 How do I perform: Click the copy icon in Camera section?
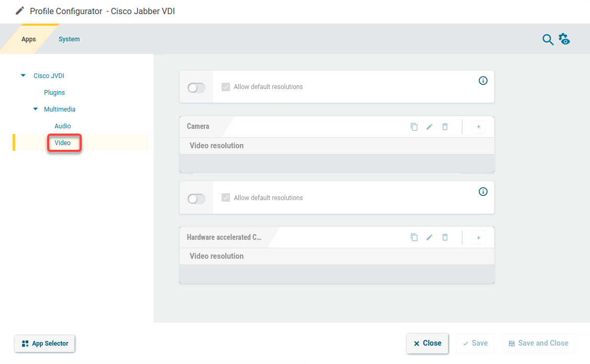tap(414, 127)
